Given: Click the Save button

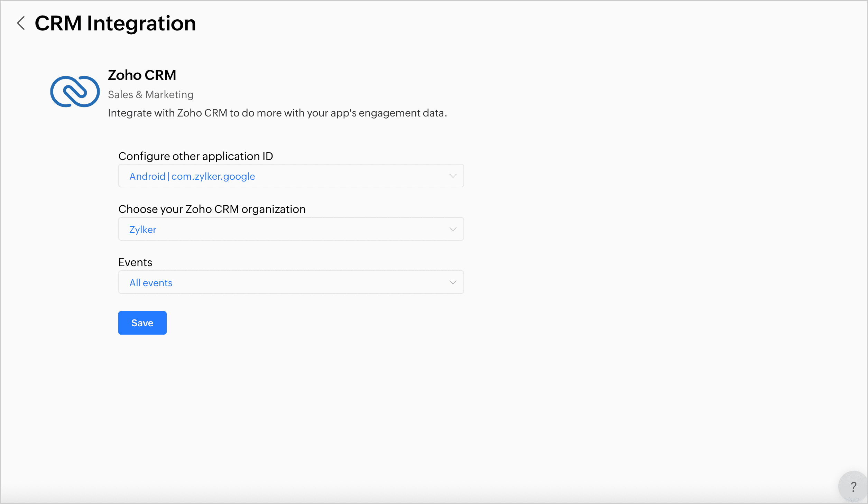Looking at the screenshot, I should click(142, 323).
